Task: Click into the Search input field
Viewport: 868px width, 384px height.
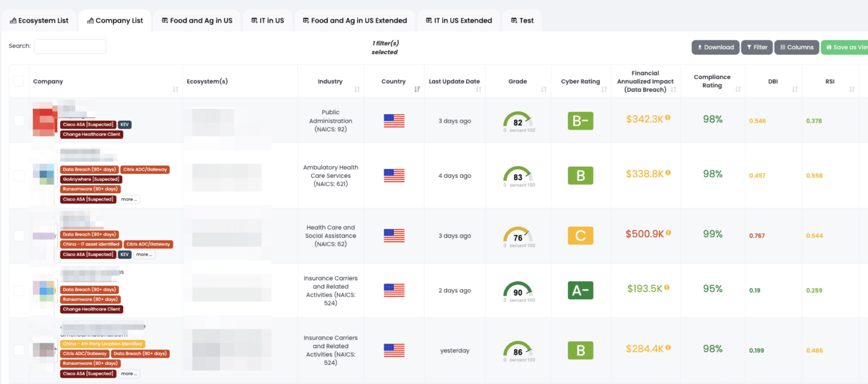Action: coord(70,46)
